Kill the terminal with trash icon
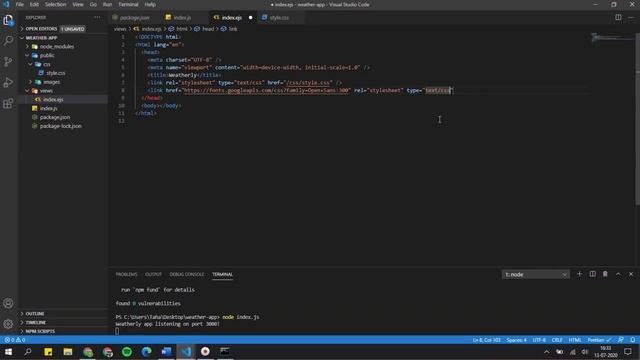 click(605, 274)
